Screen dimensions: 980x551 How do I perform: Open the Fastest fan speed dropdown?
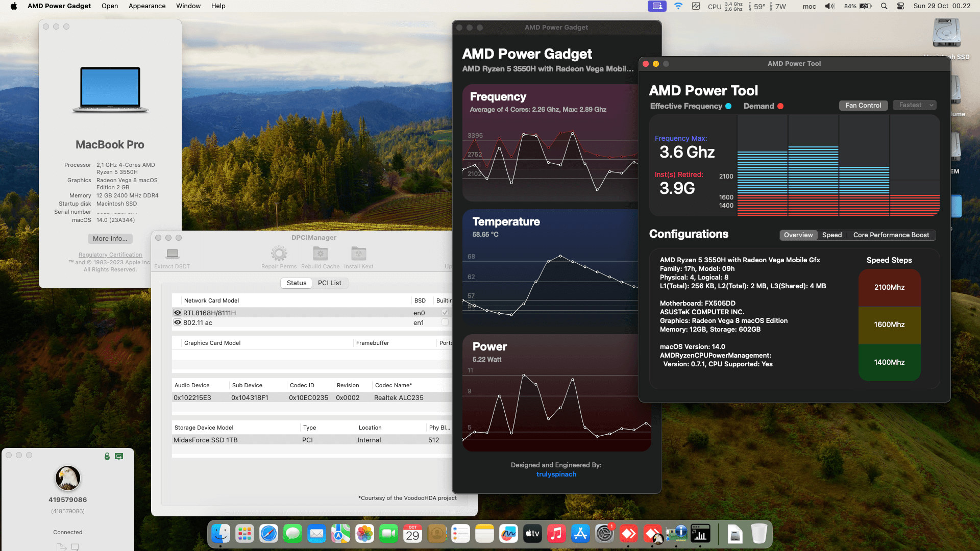(x=914, y=105)
